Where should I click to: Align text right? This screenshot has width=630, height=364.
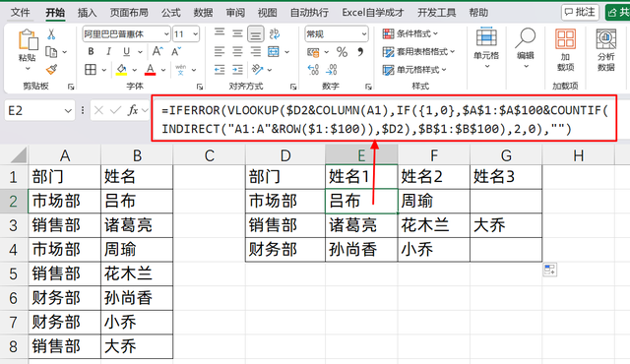pos(256,51)
